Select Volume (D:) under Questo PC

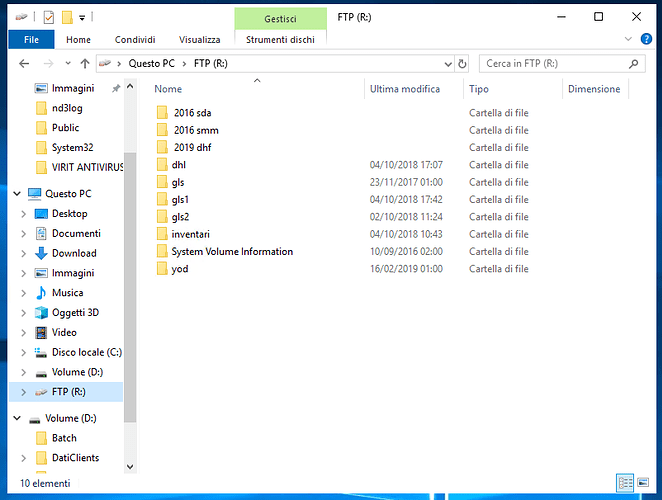pyautogui.click(x=77, y=372)
